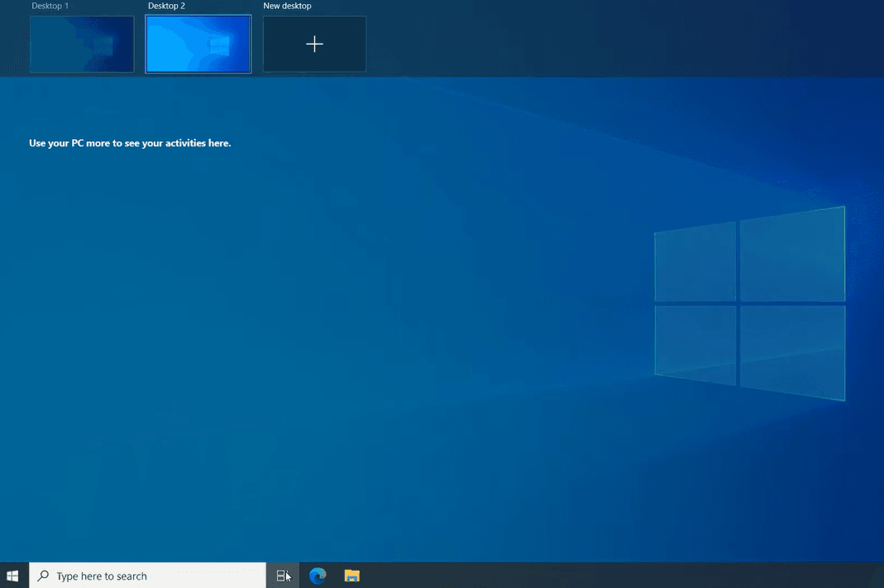Open the Windows Start menu

(12, 576)
